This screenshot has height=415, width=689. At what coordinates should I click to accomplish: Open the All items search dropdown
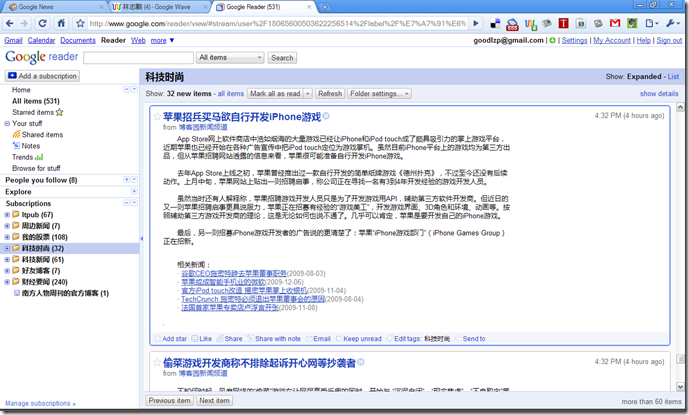tap(230, 58)
